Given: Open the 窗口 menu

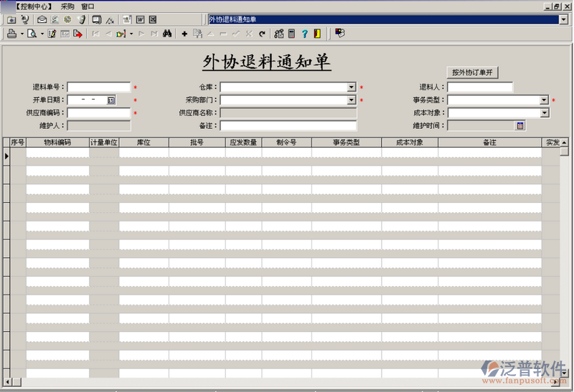Looking at the screenshot, I should coord(88,6).
